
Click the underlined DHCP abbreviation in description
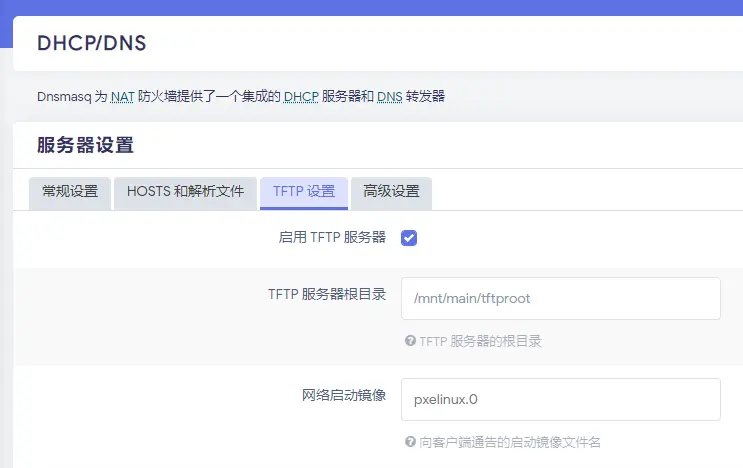(x=300, y=97)
